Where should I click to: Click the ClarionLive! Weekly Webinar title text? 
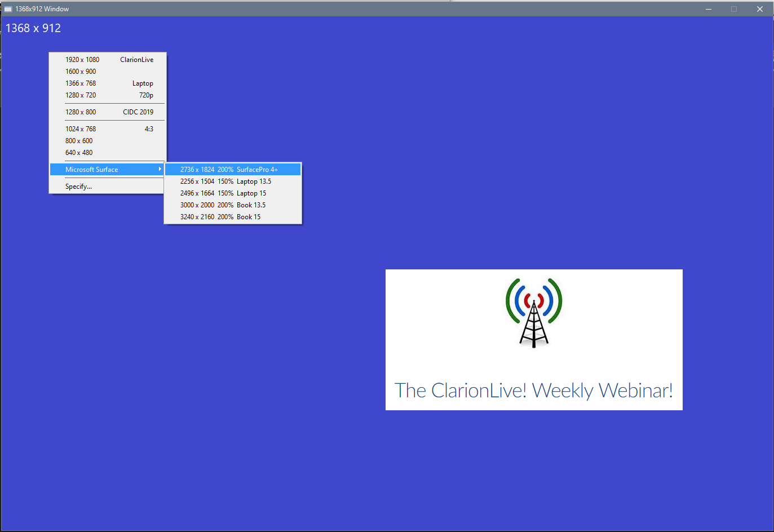[x=533, y=390]
